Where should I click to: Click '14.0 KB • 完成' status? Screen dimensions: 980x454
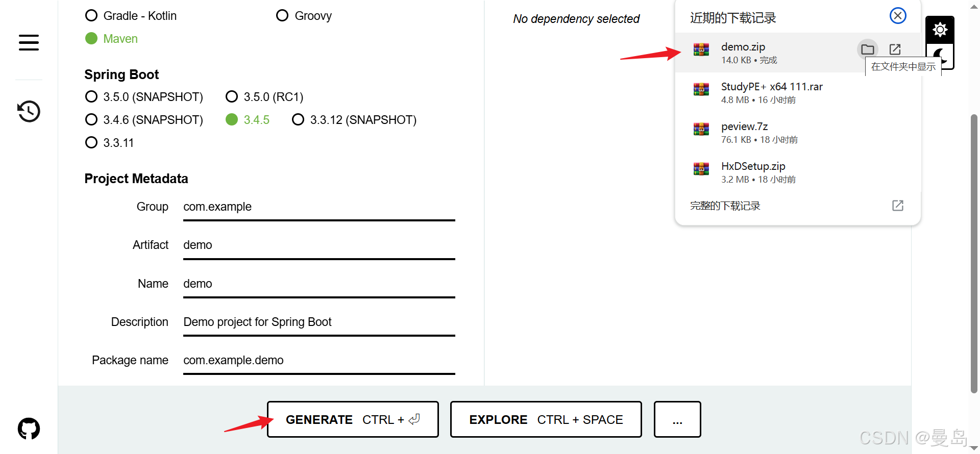[749, 60]
